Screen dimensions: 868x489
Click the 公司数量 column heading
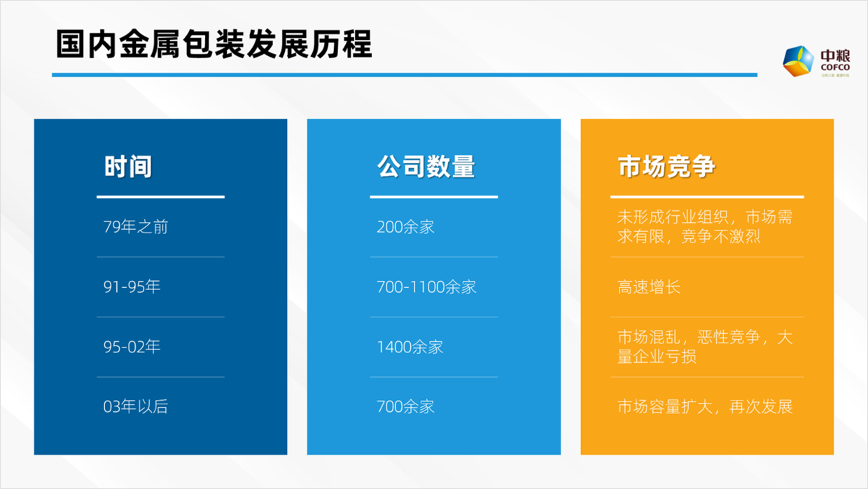(x=426, y=167)
